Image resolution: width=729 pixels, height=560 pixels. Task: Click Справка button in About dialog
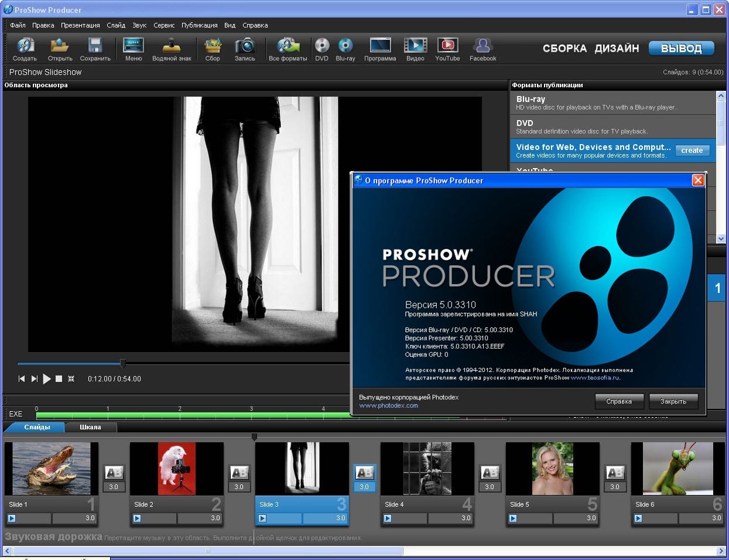pos(619,401)
